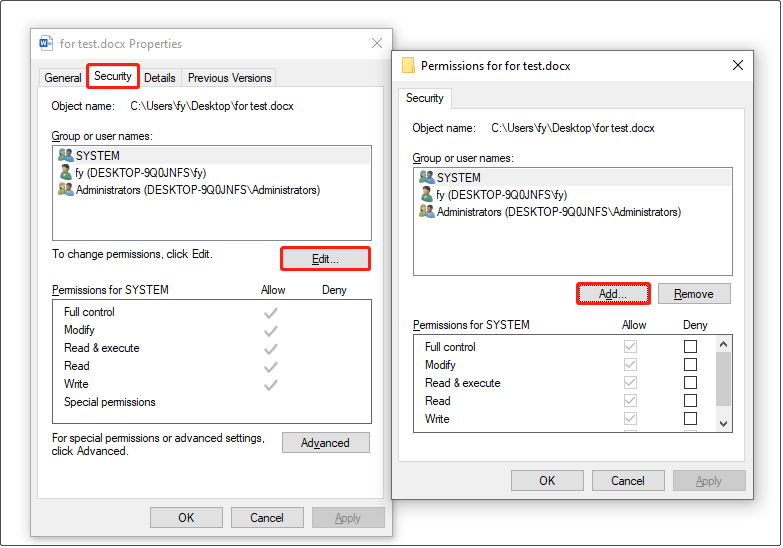Open the Previous Versions tab
Viewport: 783px width, 548px height.
point(229,78)
